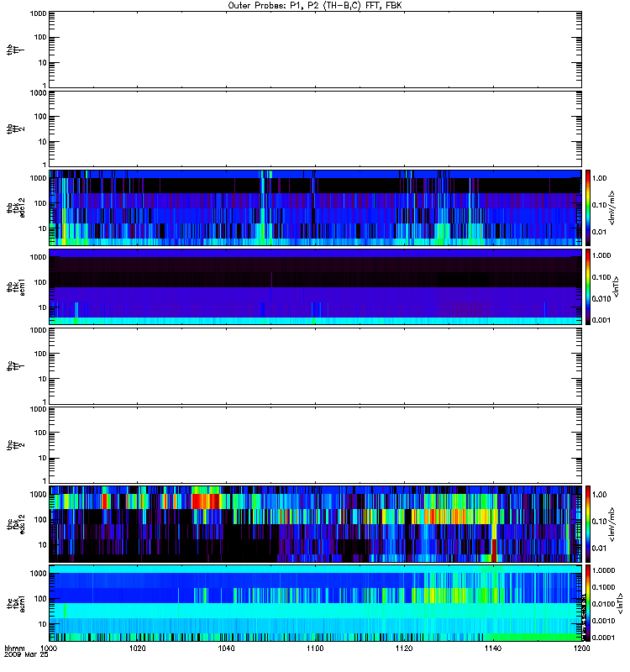Image resolution: width=630 pixels, height=672 pixels.
Task: Click the '<|nT|>' unit label of thc scm1 color bar
Action: pyautogui.click(x=620, y=603)
